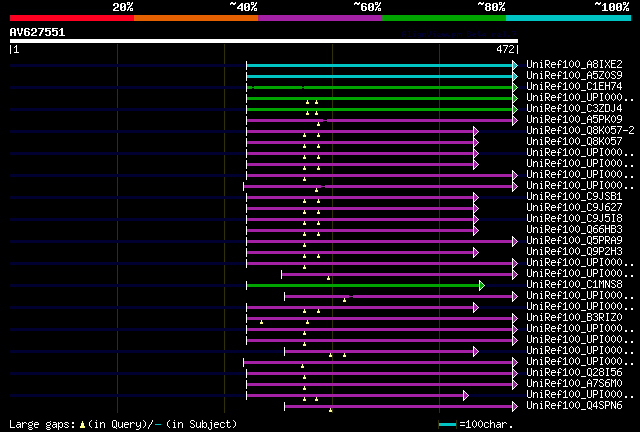Click the cyan 100char scale bar in legend
The width and height of the screenshot is (640, 432).
pyautogui.click(x=447, y=425)
